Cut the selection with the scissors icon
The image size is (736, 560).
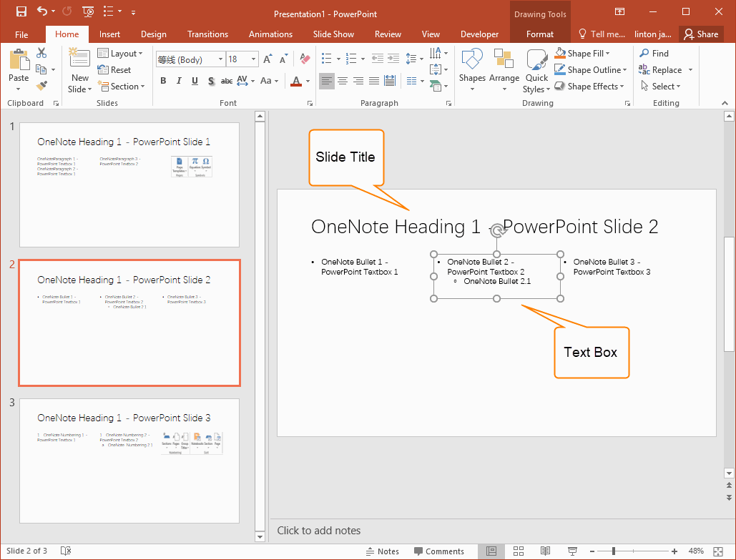[41, 53]
